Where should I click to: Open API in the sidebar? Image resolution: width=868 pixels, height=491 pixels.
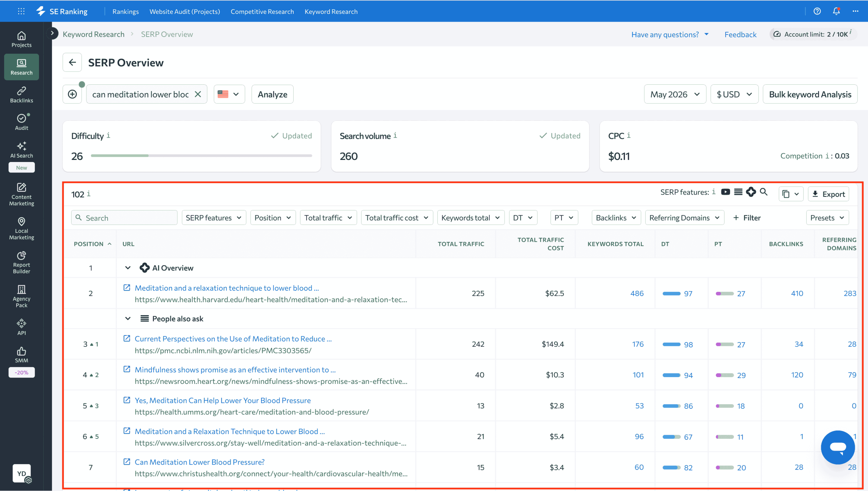(x=21, y=327)
